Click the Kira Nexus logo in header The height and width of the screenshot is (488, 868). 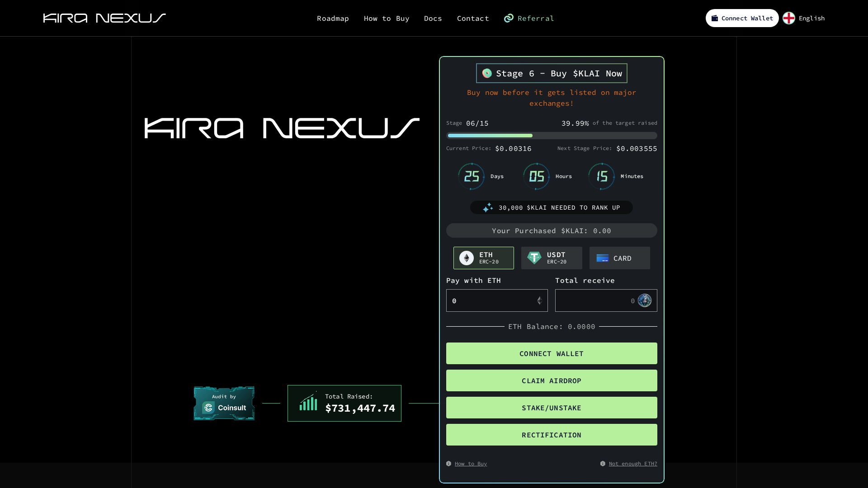104,18
